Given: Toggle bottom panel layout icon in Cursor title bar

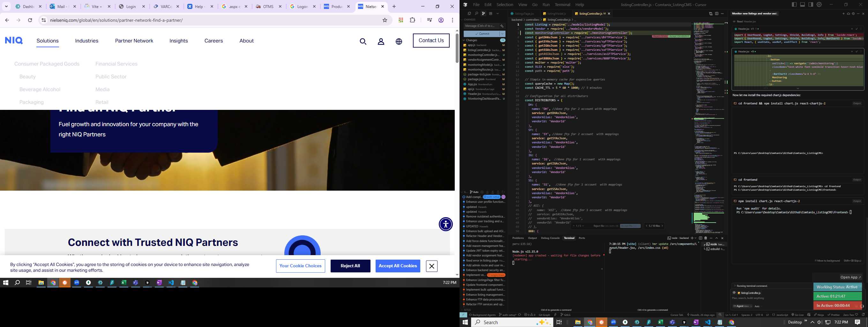Looking at the screenshot, I should coord(803,4).
